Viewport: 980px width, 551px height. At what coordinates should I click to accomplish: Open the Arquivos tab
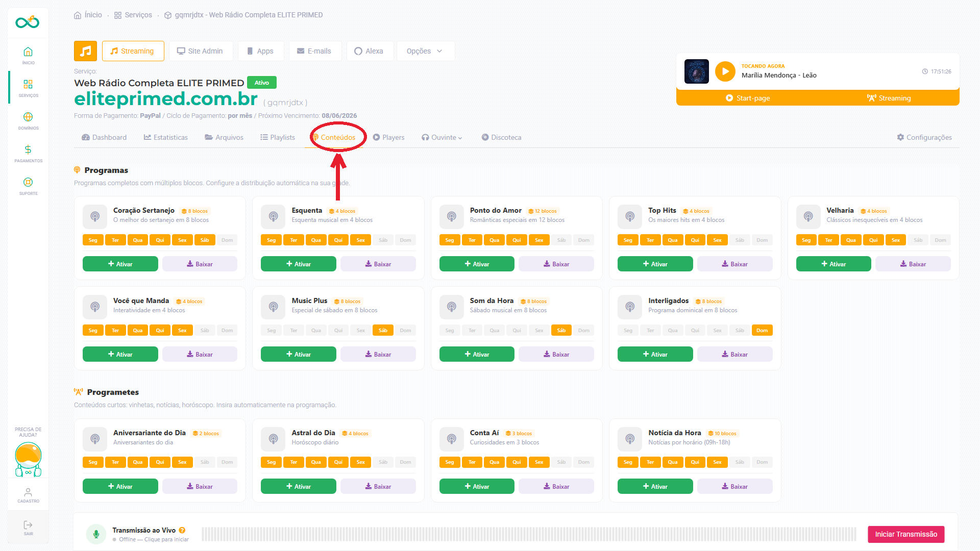[x=224, y=137]
